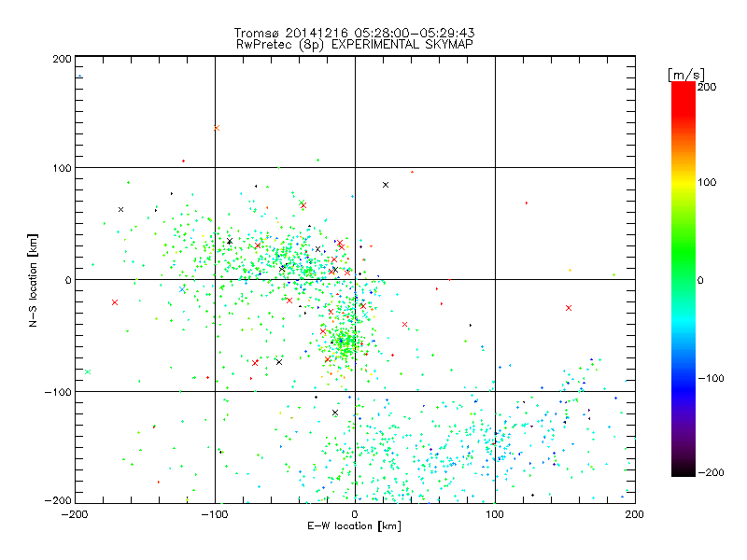Click the orange X marker above N-S 100
Viewport: 747px width, 560px height.
pos(217,128)
